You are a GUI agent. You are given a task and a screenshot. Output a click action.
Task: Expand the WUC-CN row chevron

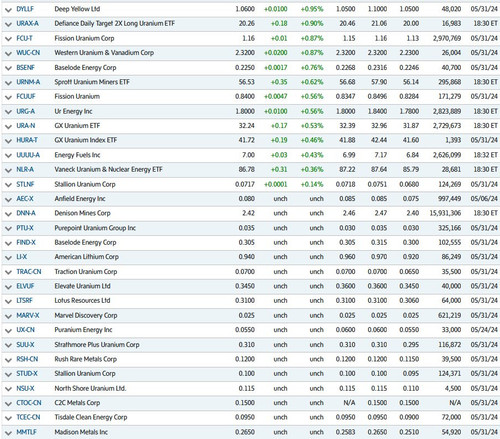(x=9, y=53)
